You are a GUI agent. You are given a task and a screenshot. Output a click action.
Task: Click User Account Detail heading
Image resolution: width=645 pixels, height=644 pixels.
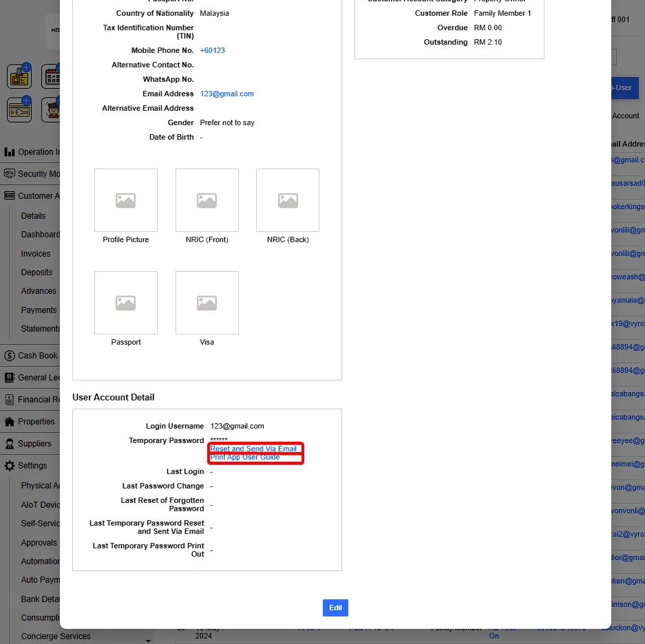tap(114, 397)
